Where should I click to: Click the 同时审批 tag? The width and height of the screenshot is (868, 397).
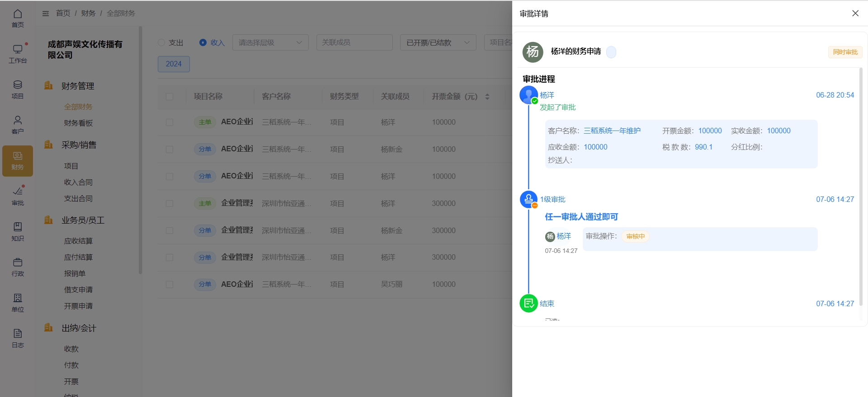pos(845,52)
